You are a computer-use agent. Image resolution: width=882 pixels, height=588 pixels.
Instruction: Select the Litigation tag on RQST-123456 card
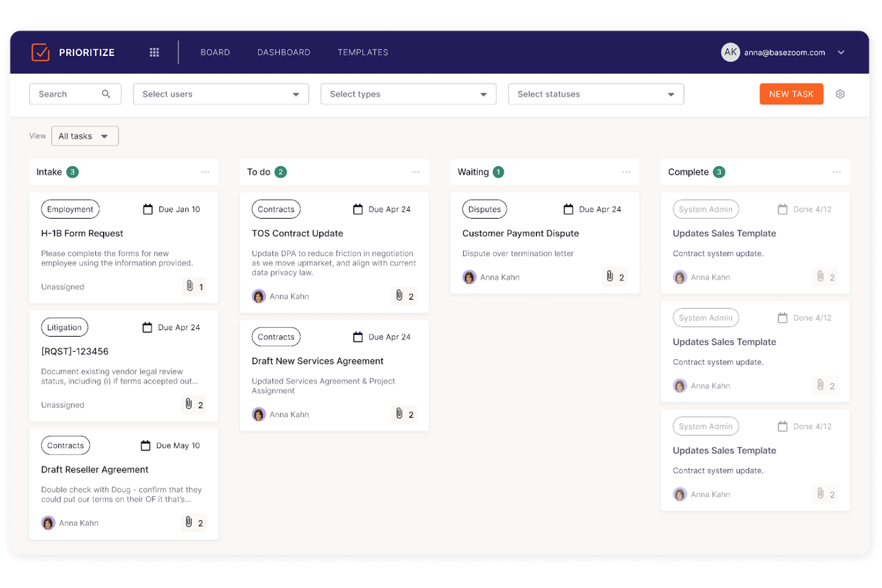point(64,327)
